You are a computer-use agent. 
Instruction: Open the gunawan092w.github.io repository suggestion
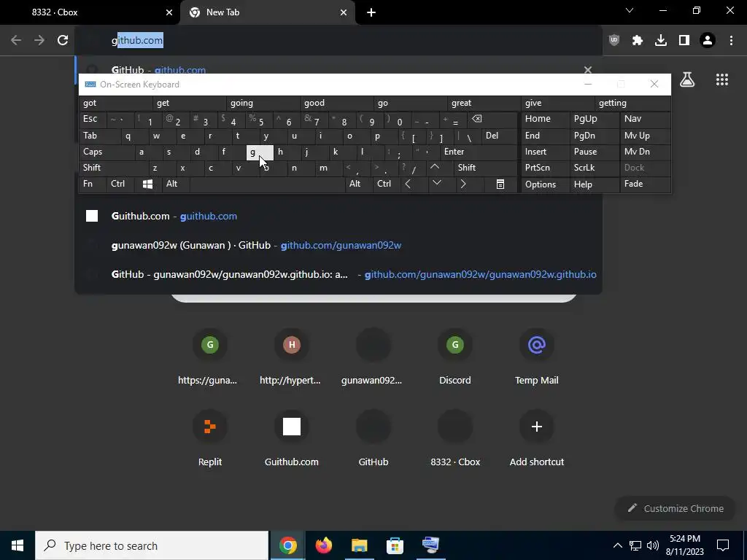pyautogui.click(x=338, y=274)
